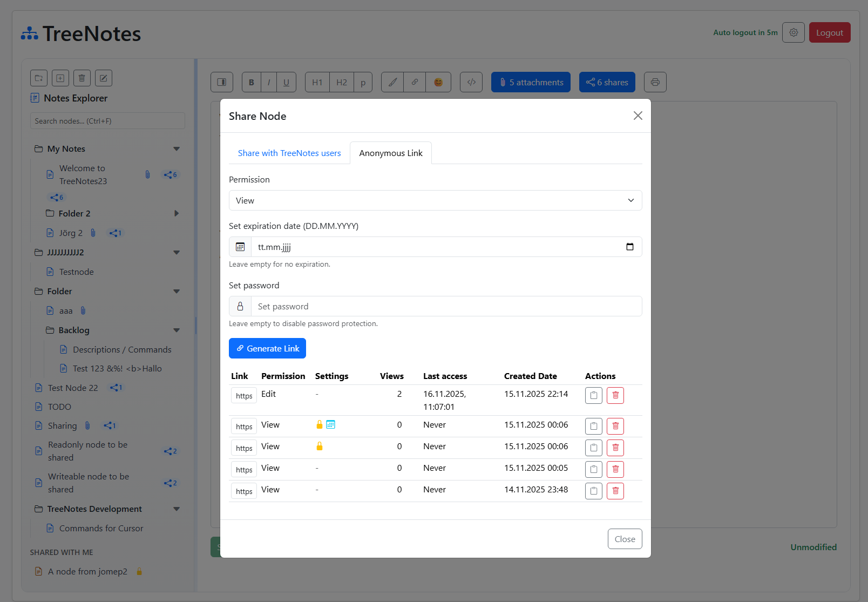Switch to the Share with TreeNotes users tab
The width and height of the screenshot is (868, 602).
click(x=289, y=153)
